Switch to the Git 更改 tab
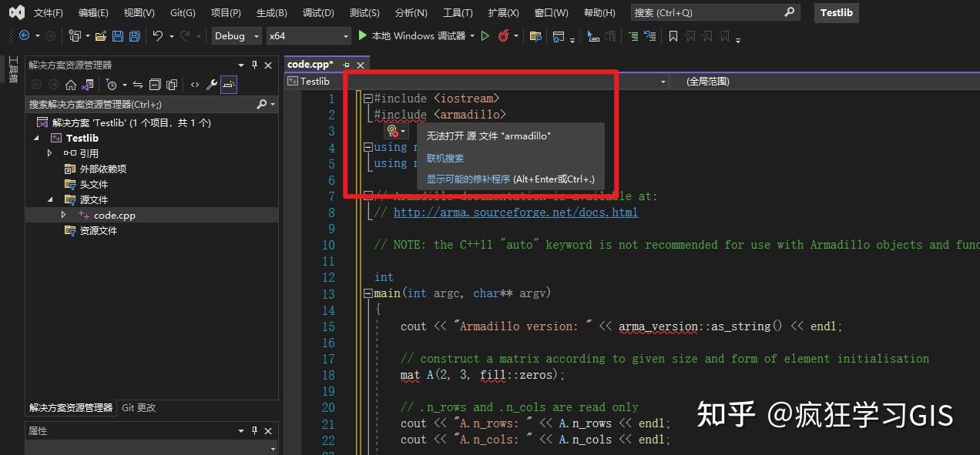 coord(139,408)
